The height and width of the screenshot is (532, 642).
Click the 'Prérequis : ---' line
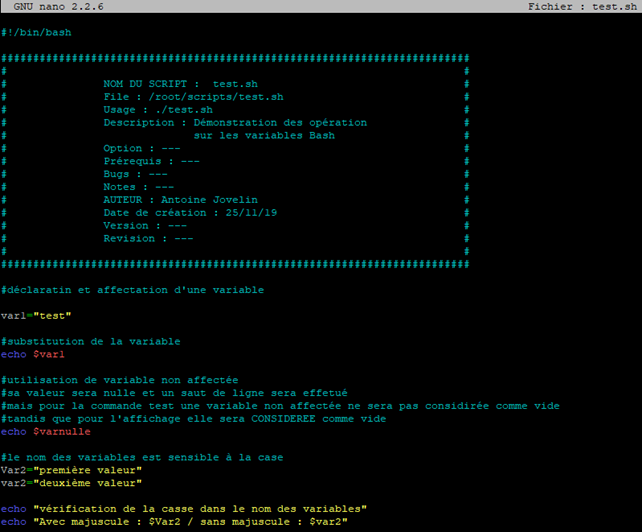[151, 161]
